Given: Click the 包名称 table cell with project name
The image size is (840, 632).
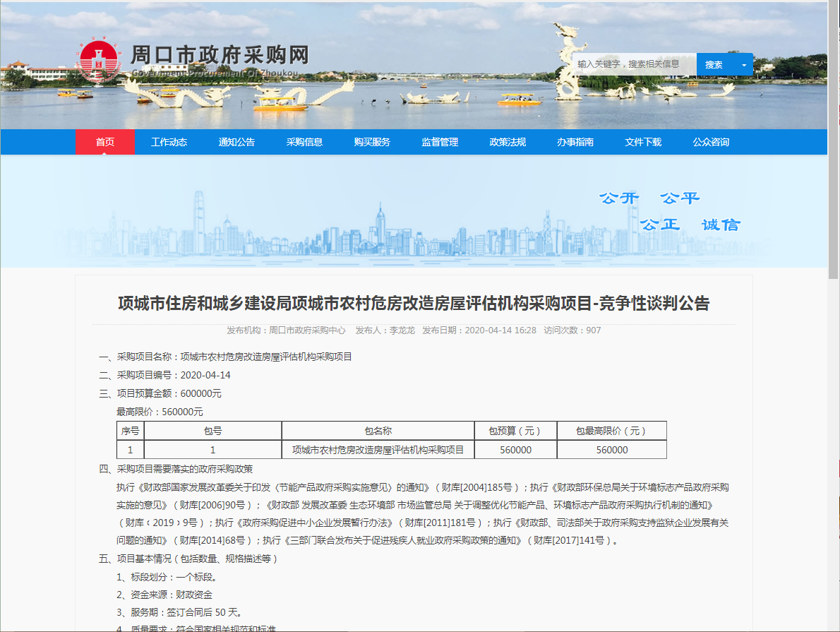Looking at the screenshot, I should (x=378, y=450).
